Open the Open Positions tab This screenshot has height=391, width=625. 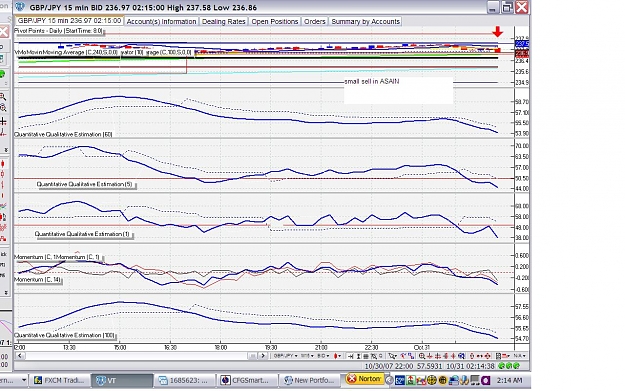tap(275, 22)
